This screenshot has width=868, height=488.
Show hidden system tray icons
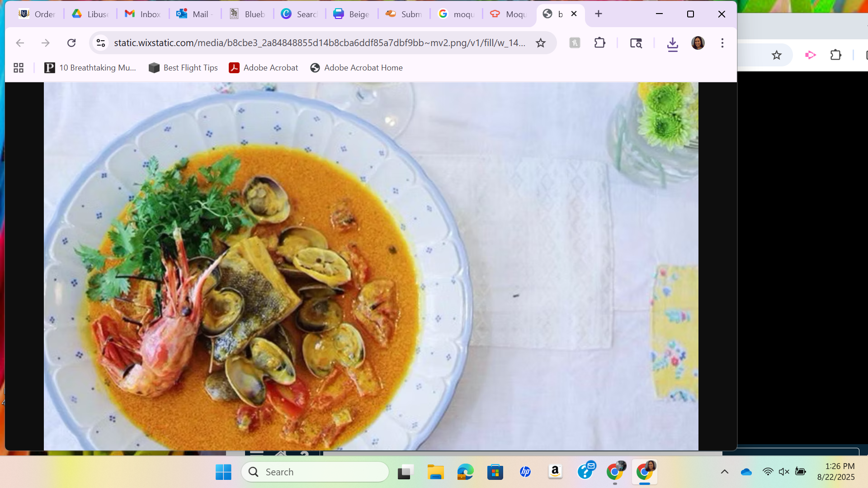pos(725,472)
